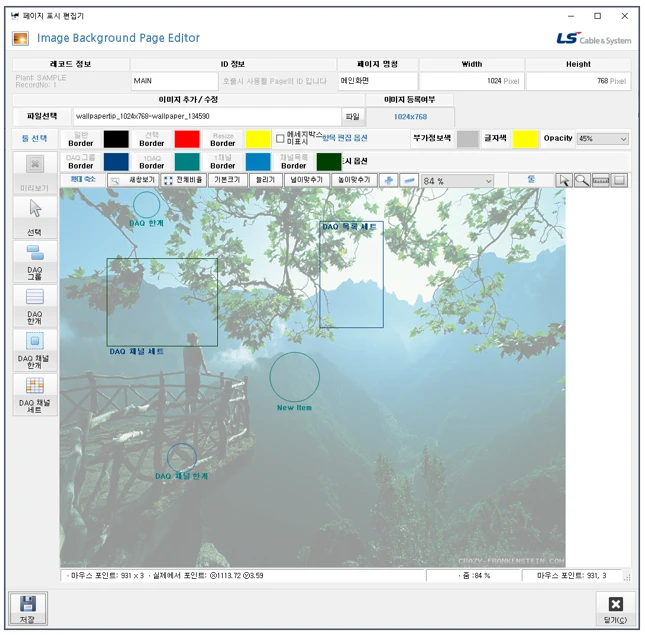Click the MAIN ID input field
The height and width of the screenshot is (635, 645).
(175, 81)
